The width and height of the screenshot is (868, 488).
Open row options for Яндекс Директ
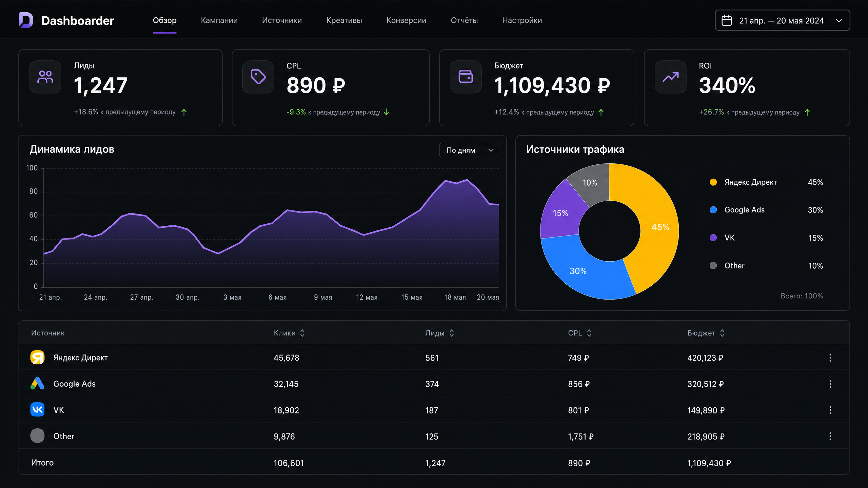(830, 358)
